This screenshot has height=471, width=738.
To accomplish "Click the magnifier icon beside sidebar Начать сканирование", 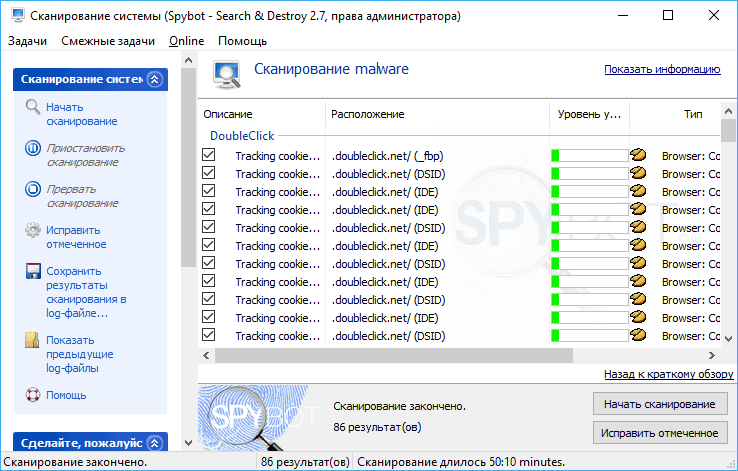I will pos(32,107).
